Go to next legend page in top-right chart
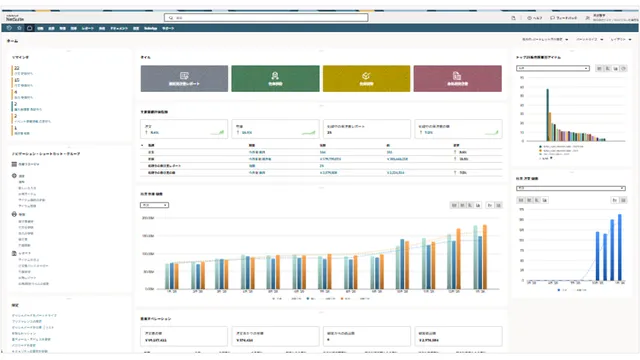 click(551, 158)
